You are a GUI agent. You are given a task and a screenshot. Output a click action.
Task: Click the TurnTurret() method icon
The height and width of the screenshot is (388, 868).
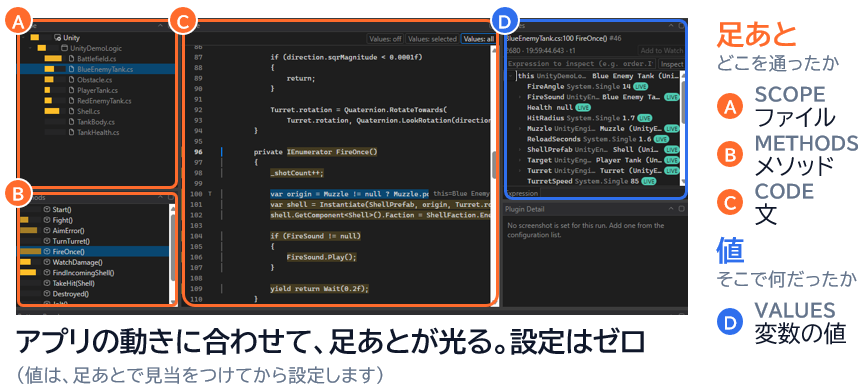pos(46,241)
